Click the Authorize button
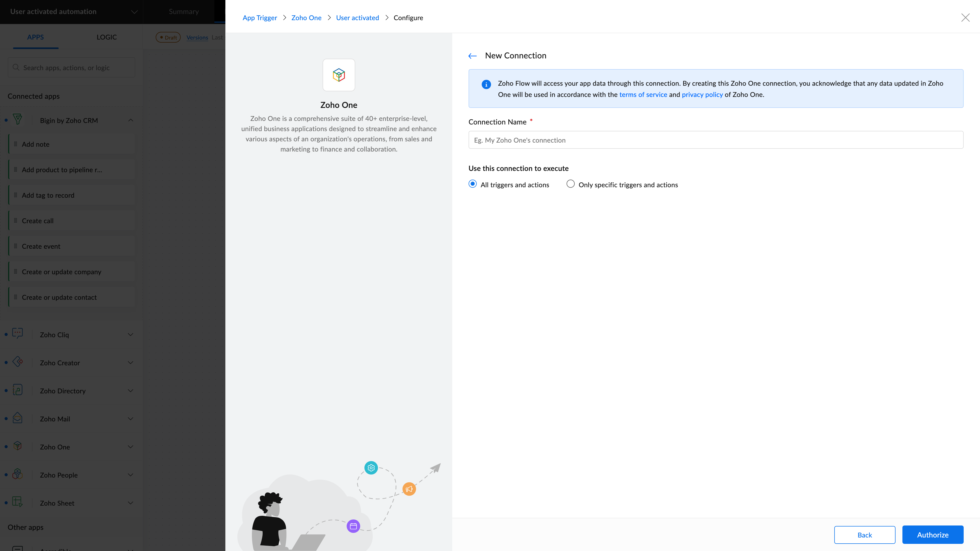980x551 pixels. [933, 535]
